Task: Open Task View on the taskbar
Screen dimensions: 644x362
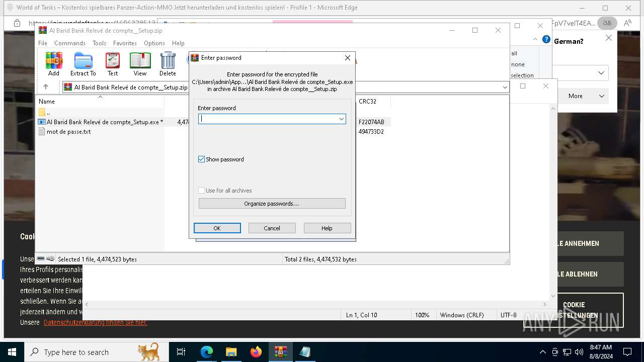Action: (x=181, y=352)
